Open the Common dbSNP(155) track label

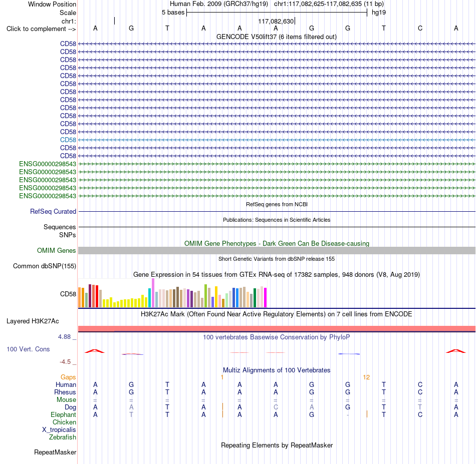pos(45,266)
